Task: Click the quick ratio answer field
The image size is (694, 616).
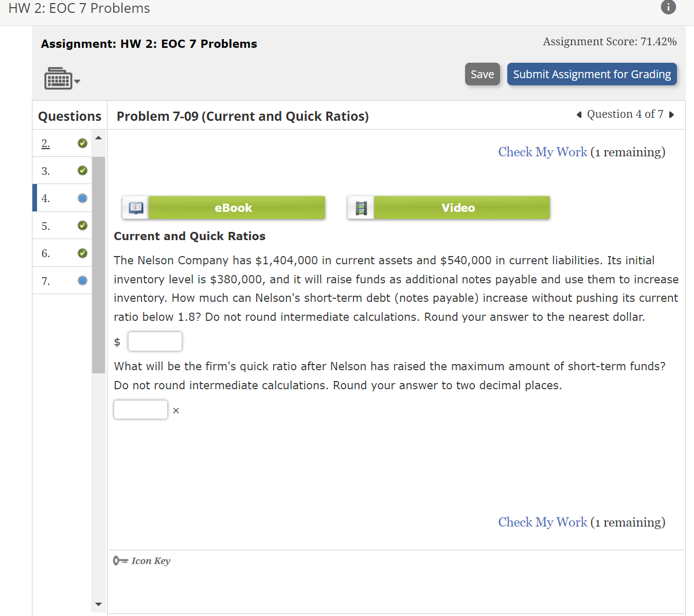Action: pos(140,409)
